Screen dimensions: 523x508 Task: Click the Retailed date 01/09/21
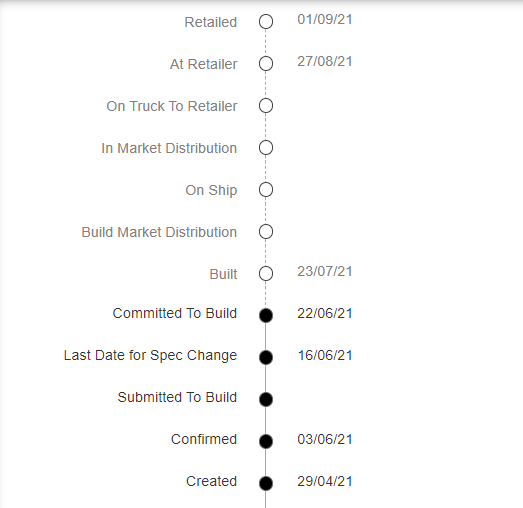click(x=325, y=19)
